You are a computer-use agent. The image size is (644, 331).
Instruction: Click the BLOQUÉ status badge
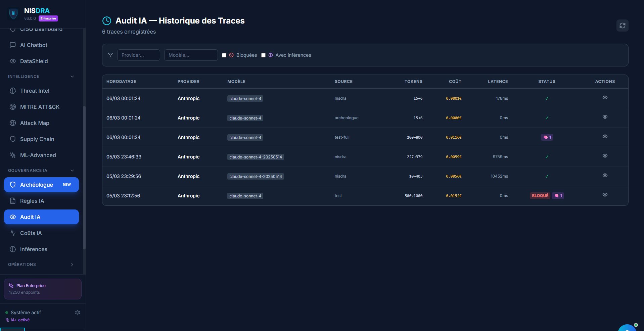point(540,196)
